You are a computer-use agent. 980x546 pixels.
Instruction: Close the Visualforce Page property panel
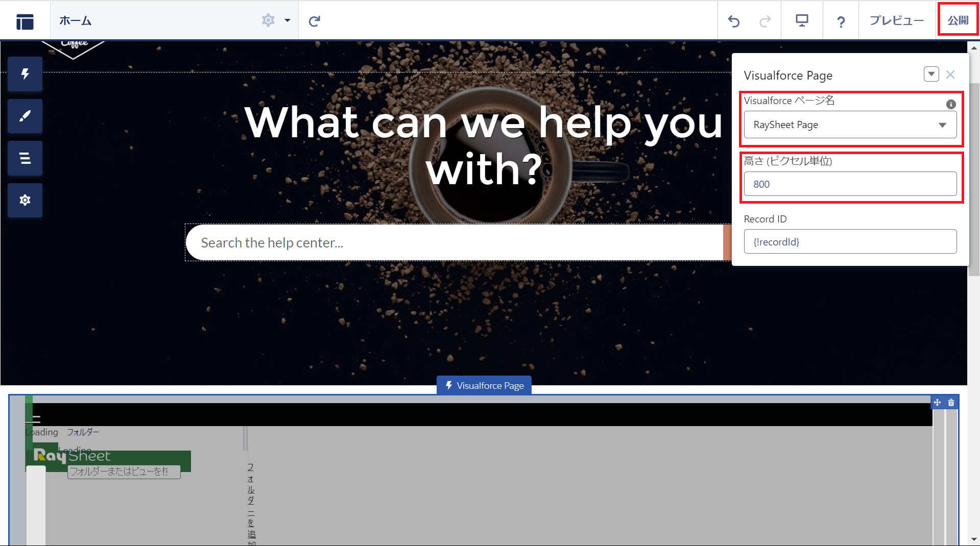[950, 75]
